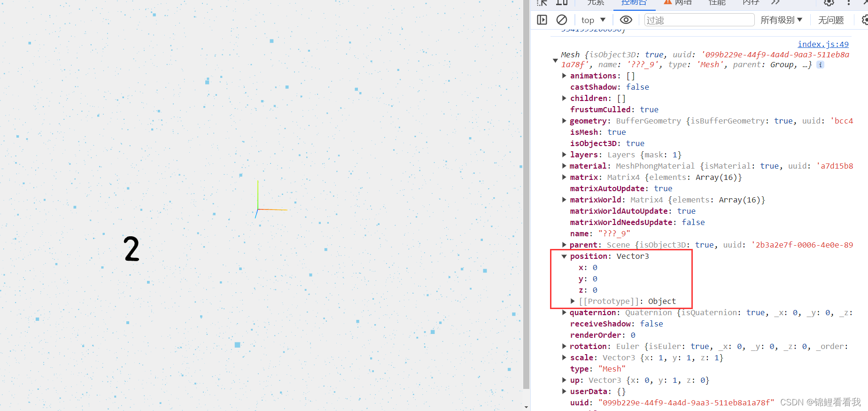Expand the matrixWorld Matrix4 entry
The image size is (868, 411).
(564, 200)
